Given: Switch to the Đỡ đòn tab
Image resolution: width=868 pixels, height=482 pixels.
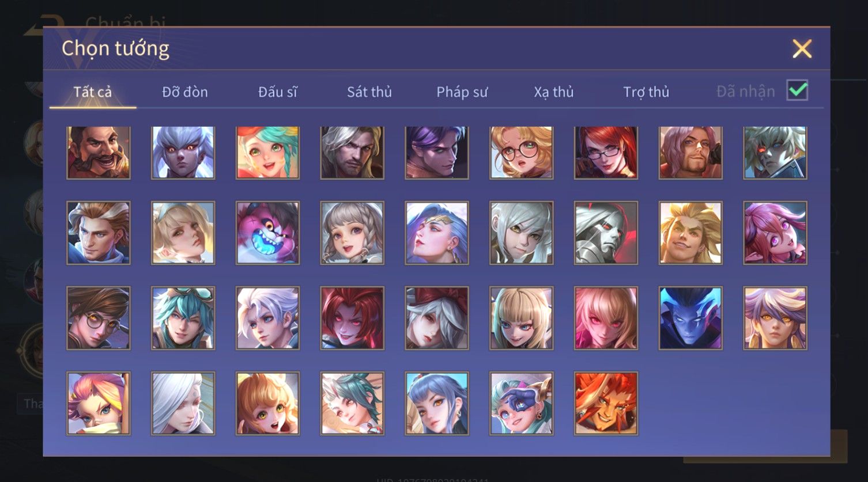Looking at the screenshot, I should click(185, 92).
